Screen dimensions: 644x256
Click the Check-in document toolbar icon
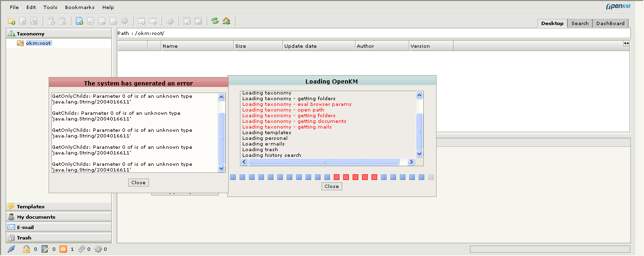pos(102,21)
